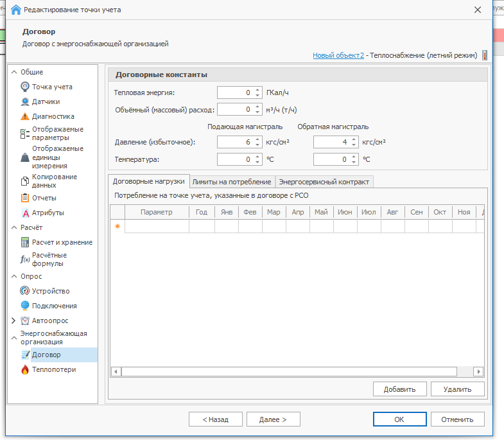Collapse the Расчёт section

click(x=14, y=227)
